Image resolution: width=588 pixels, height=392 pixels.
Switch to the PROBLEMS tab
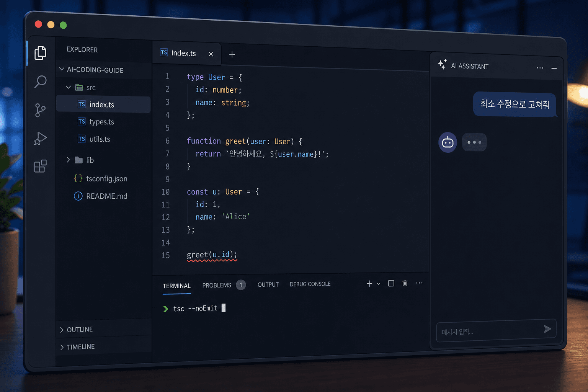217,285
